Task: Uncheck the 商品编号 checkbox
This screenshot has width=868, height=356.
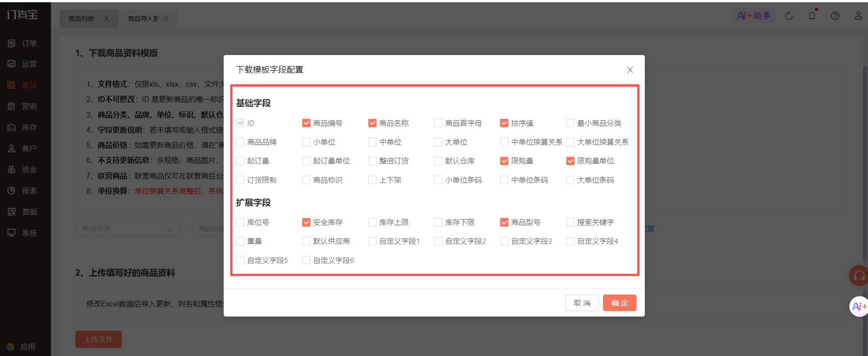Action: point(306,123)
